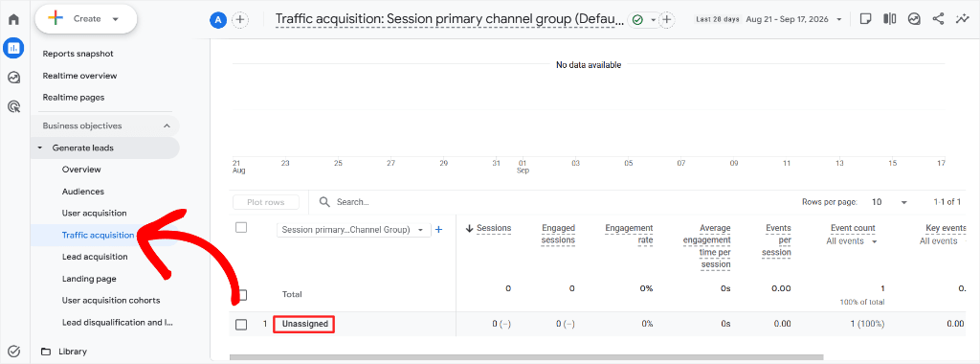Screen dimensions: 980x364
Task: Collapse the Generate leads group
Action: tap(40, 148)
